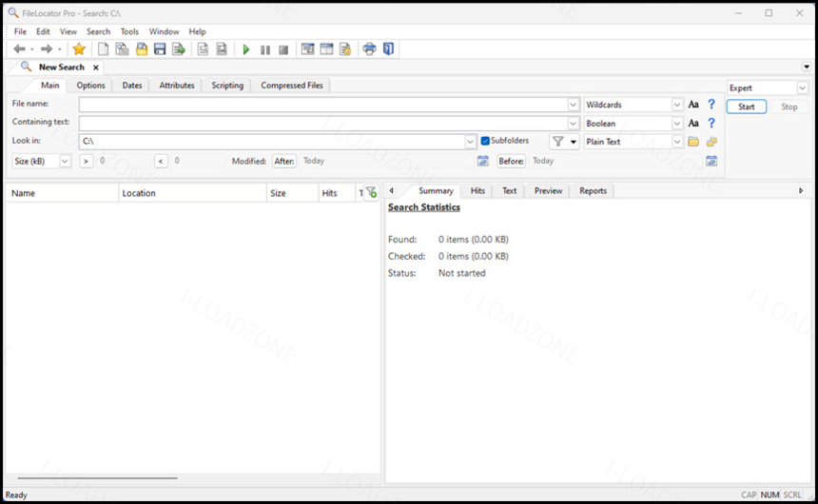
Task: Open the Help menu
Action: (x=197, y=31)
